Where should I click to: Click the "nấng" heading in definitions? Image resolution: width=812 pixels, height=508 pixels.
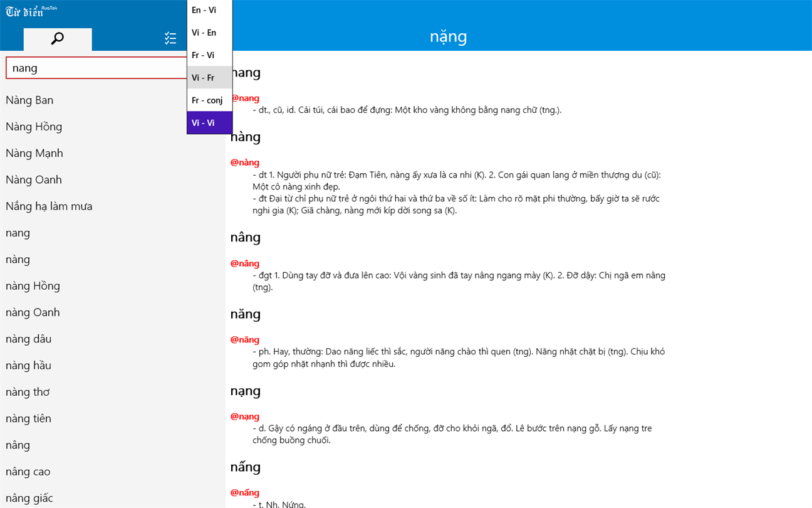pyautogui.click(x=245, y=467)
